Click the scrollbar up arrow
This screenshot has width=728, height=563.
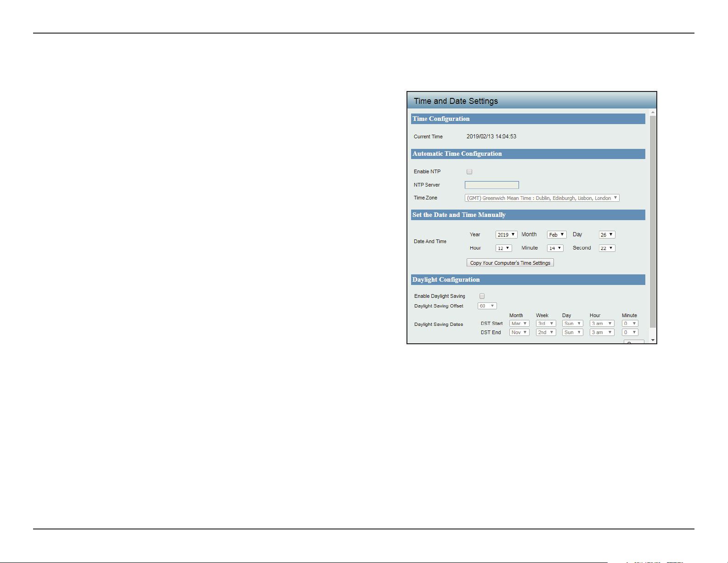pos(653,112)
